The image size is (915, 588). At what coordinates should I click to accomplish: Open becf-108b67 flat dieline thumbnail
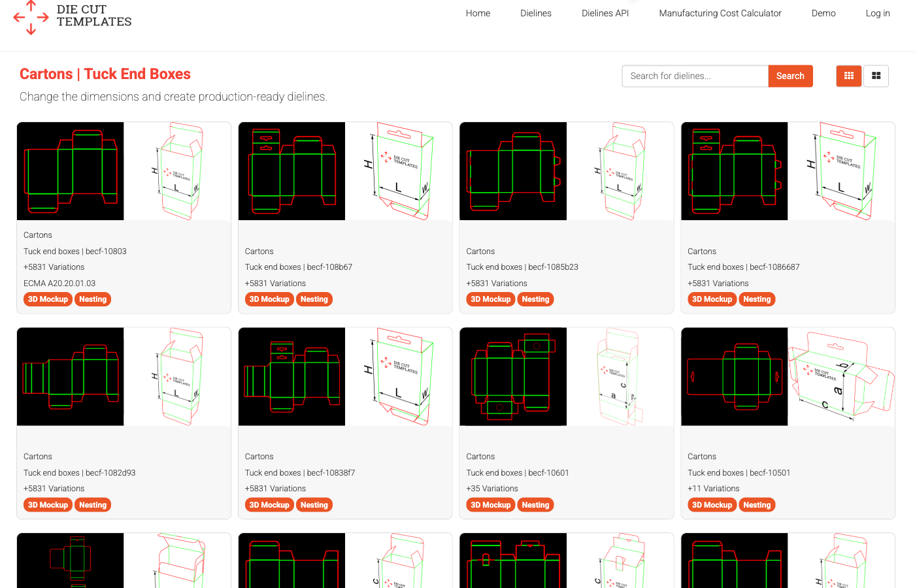pos(292,171)
